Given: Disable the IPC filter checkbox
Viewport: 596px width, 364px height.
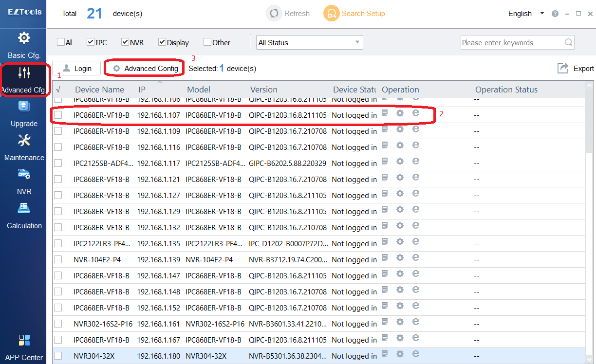Looking at the screenshot, I should [90, 42].
